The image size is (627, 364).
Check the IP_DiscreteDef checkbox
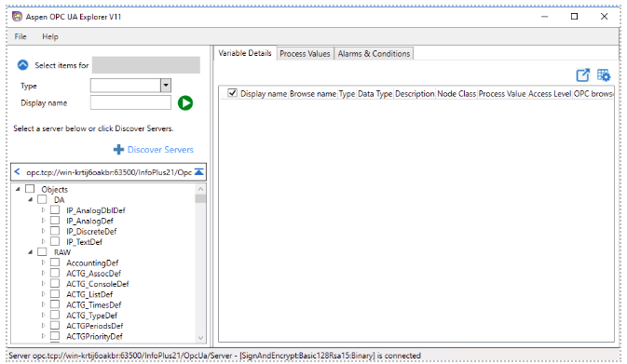55,231
